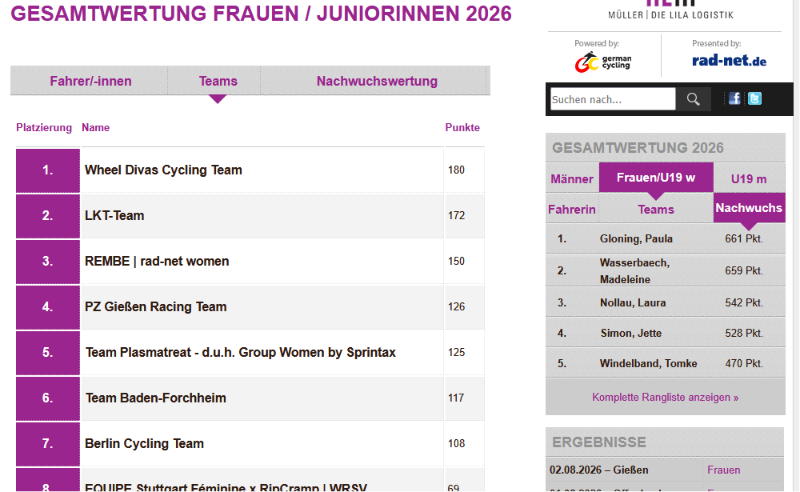The height and width of the screenshot is (492, 800).
Task: Click the 'Gesamtwertung 2026' sidebar heading
Action: click(638, 148)
